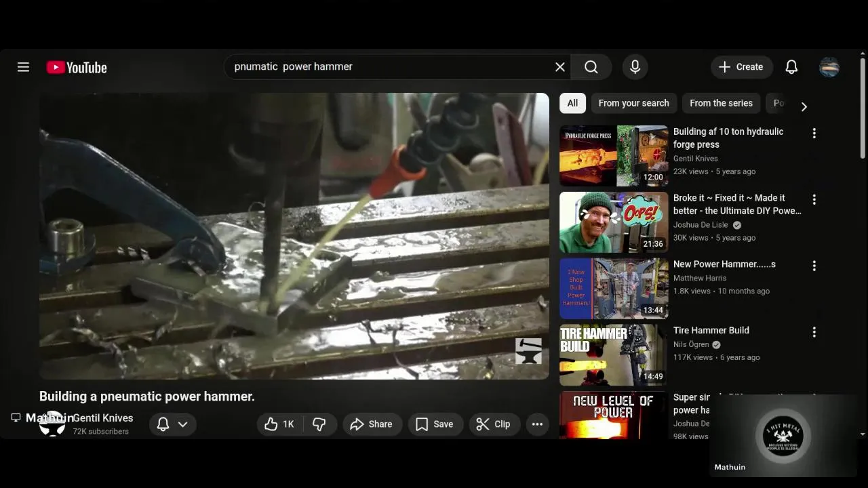Like the video with 1K thumbs up

point(279,424)
